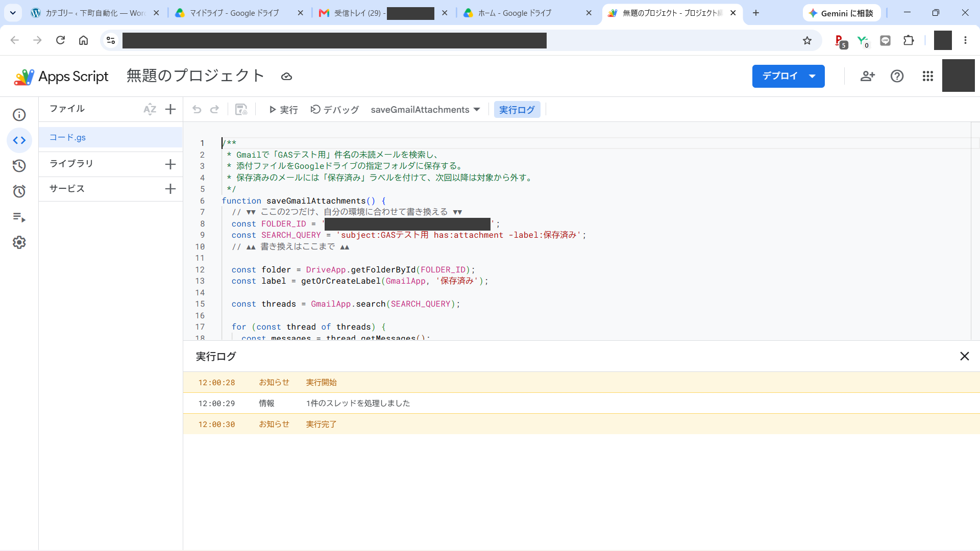Screen dimensions: 980x551
Task: Click line number 12 in the gutter
Action: pyautogui.click(x=200, y=270)
